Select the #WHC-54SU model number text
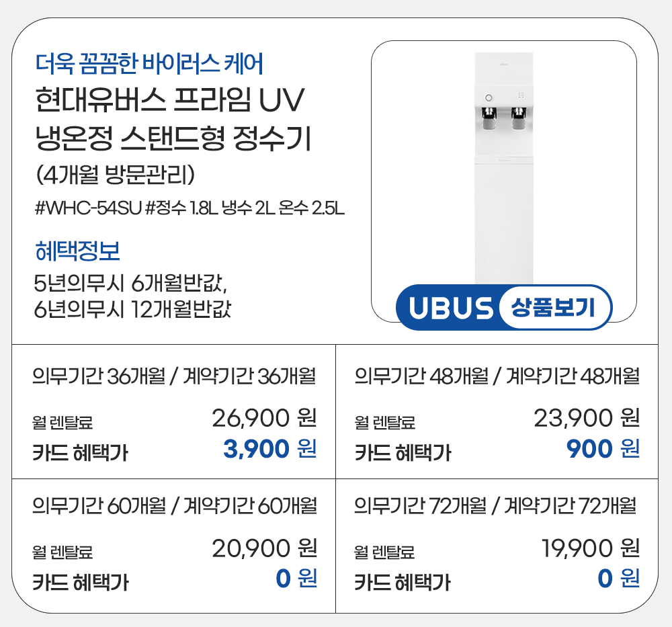The height and width of the screenshot is (627, 672). coord(88,208)
